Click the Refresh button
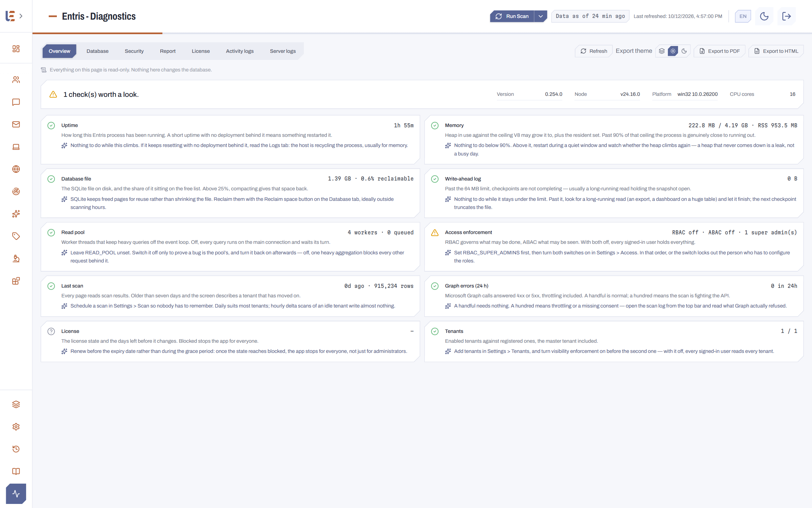The width and height of the screenshot is (812, 508). [x=594, y=51]
